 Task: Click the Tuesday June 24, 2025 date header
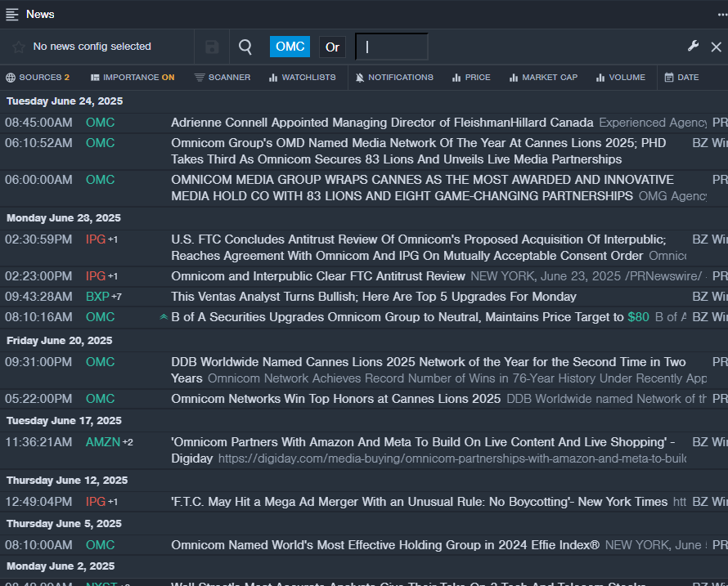coord(65,101)
